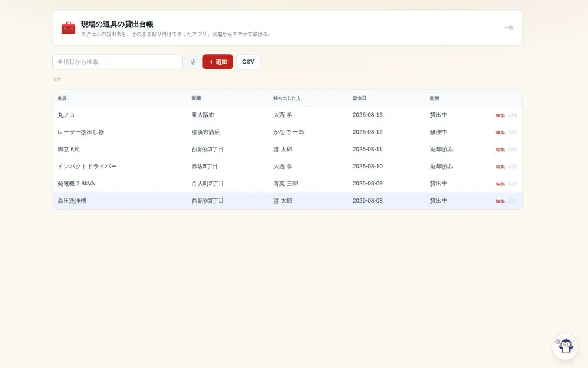Image resolution: width=588 pixels, height=368 pixels.
Task: Select the 高圧洗浄機 tool name cell
Action: tap(72, 201)
